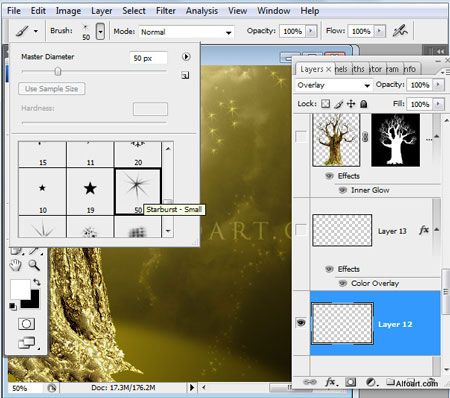
Task: Enable the airbrush option icon
Action: pyautogui.click(x=400, y=31)
